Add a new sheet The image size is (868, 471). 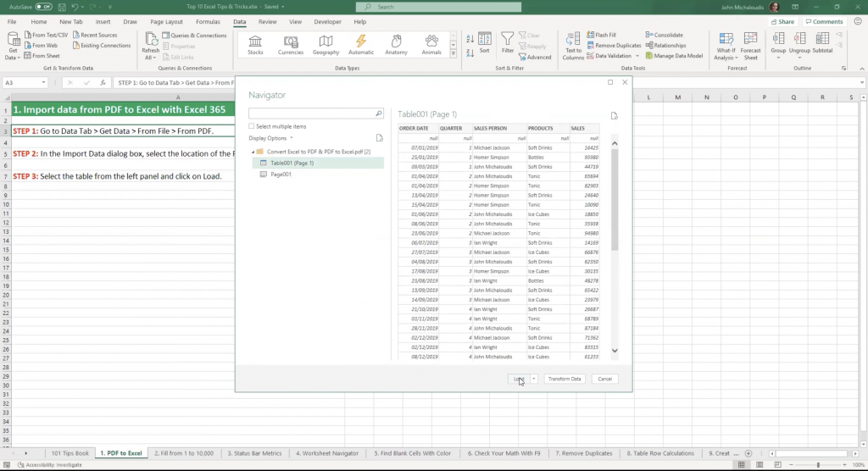pyautogui.click(x=748, y=453)
